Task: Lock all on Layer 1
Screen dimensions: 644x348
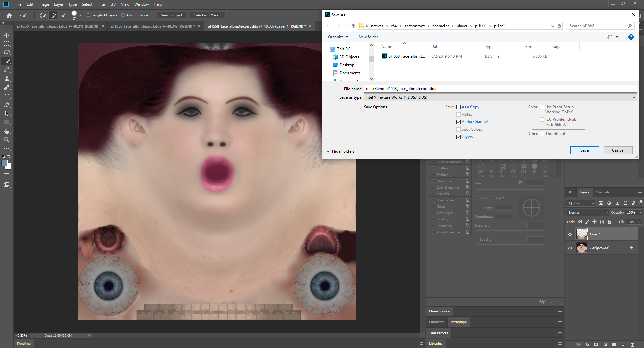Action: 609,222
